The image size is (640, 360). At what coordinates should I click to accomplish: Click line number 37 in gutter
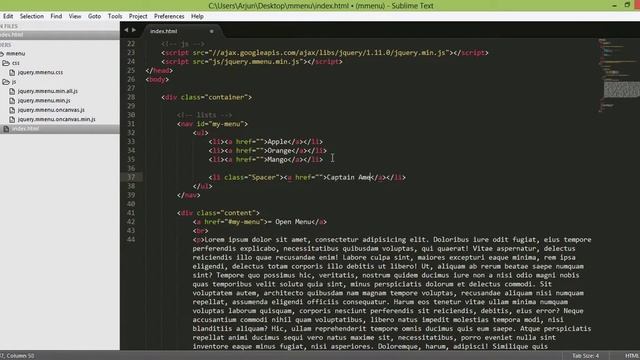[131, 177]
